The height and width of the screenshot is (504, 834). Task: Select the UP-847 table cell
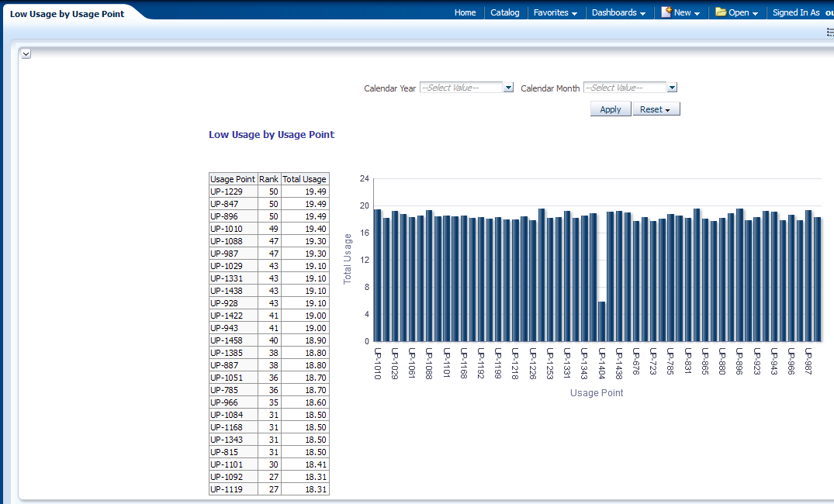(x=233, y=204)
